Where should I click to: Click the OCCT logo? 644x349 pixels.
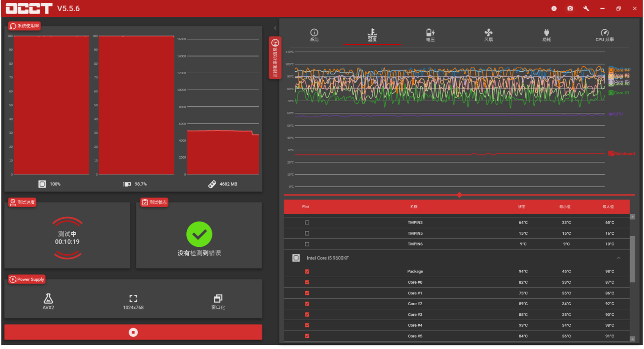(28, 8)
